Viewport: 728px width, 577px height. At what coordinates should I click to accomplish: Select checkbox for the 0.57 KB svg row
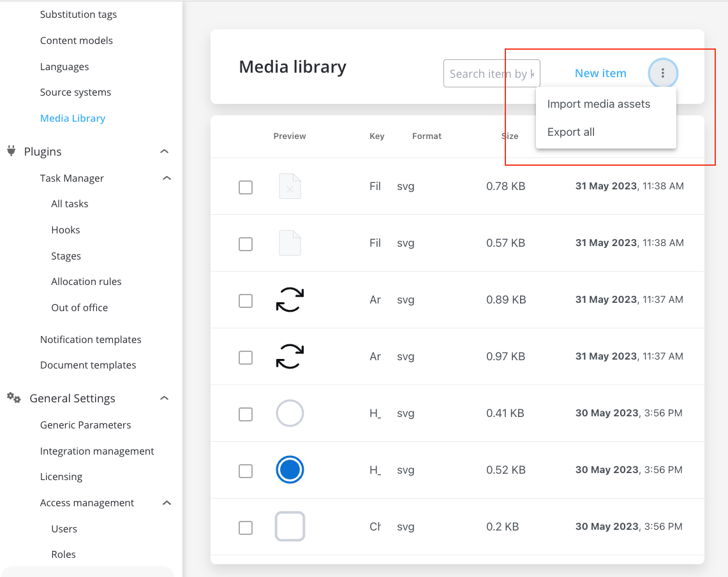[246, 244]
